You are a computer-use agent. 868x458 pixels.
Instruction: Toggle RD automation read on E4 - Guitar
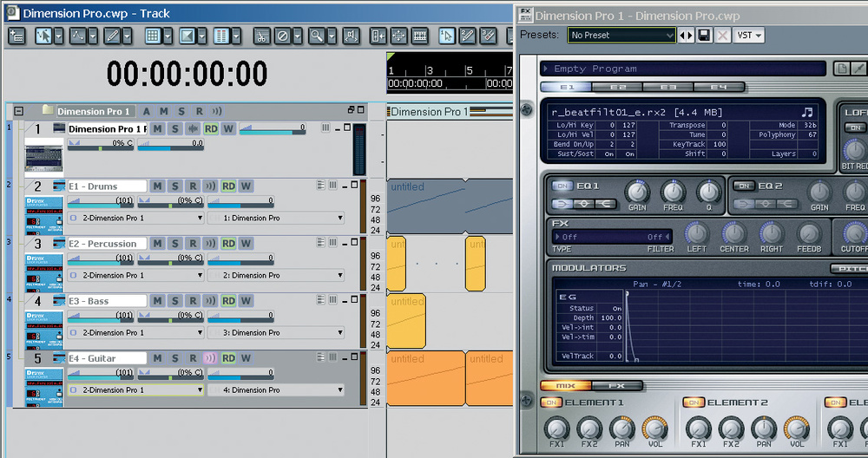coord(228,358)
